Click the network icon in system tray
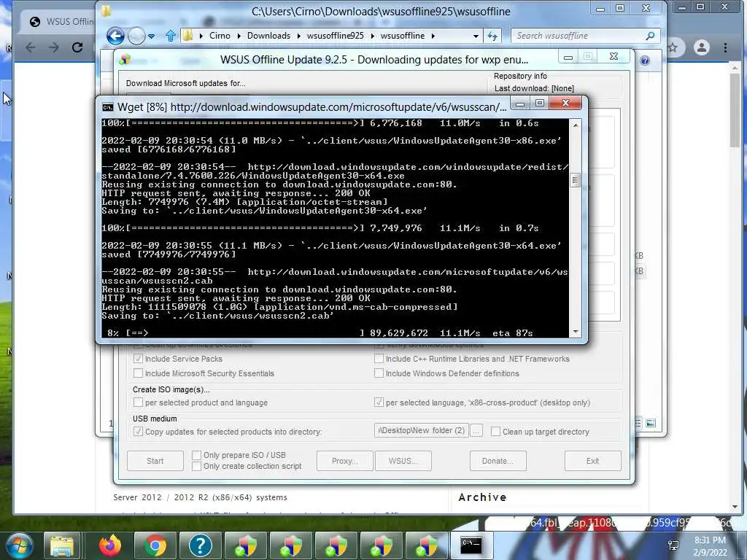 673,545
